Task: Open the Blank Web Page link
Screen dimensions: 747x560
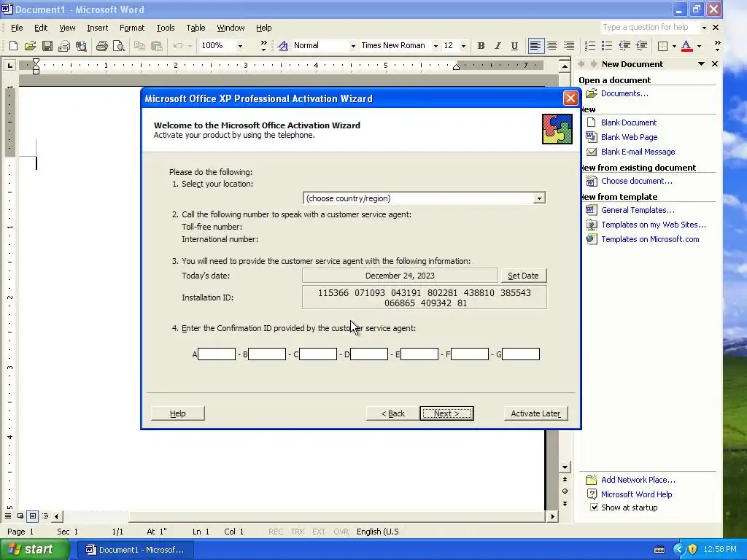Action: [x=629, y=137]
